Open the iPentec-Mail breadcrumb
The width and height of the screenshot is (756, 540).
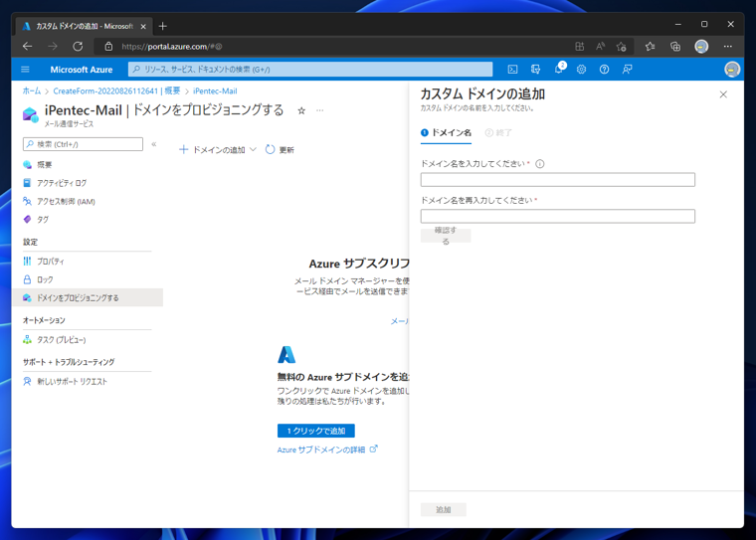click(215, 90)
